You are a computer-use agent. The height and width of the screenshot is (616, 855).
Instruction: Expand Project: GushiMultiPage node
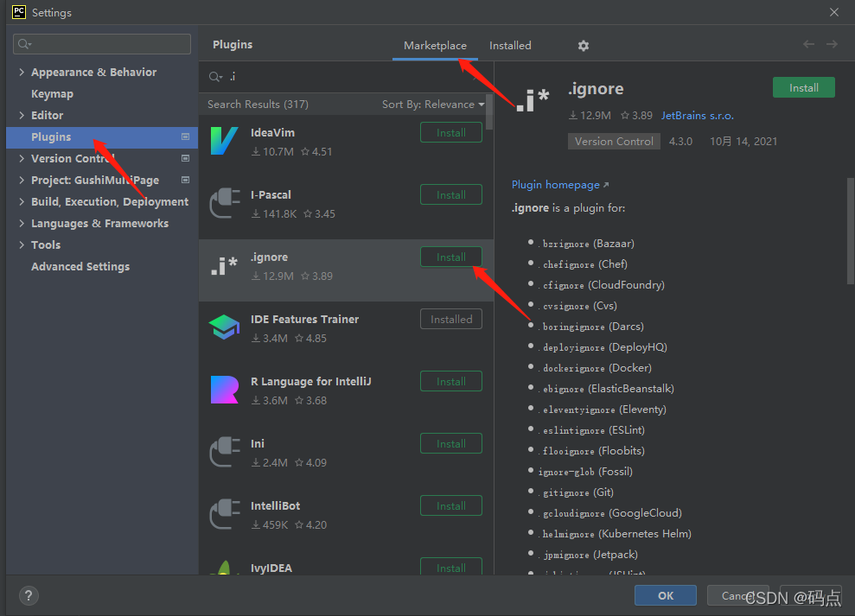coord(22,180)
